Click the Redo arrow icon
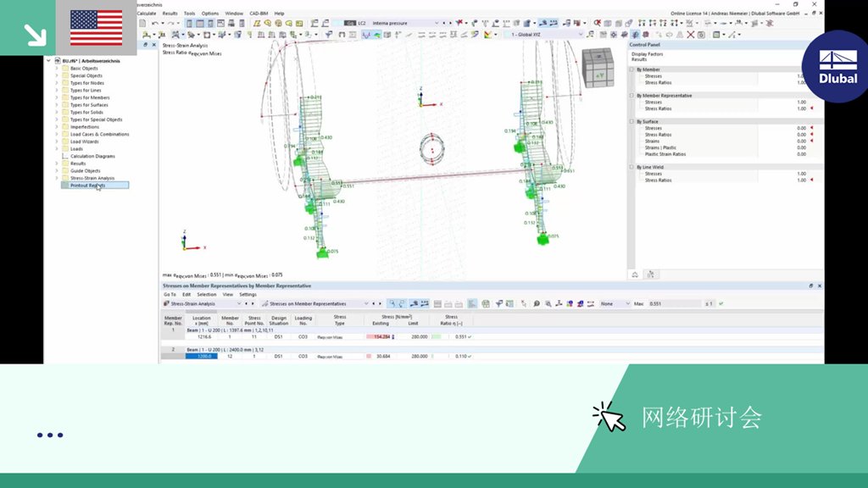The image size is (868, 488). [170, 23]
